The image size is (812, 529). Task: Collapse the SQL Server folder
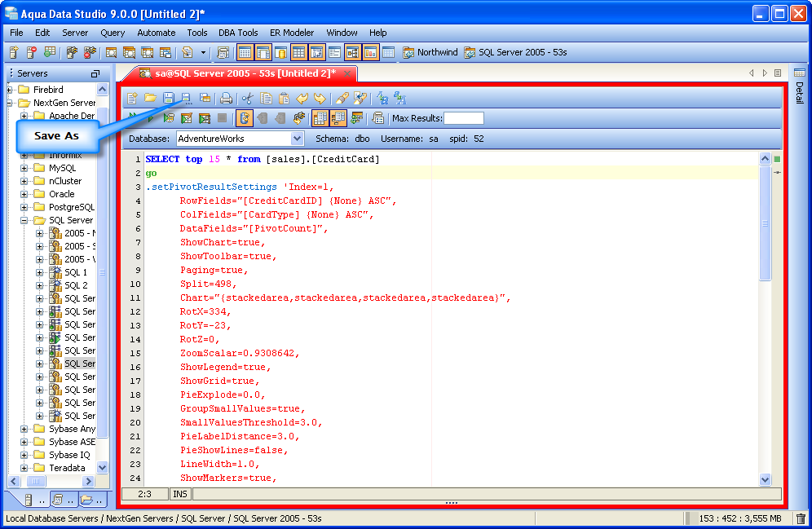pyautogui.click(x=24, y=220)
